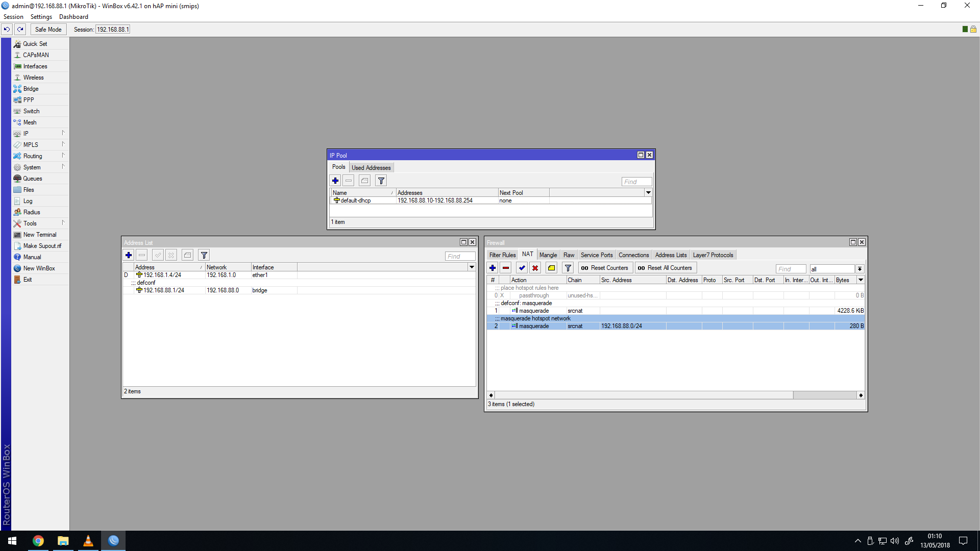Open the filter icon in Address List toolbar
This screenshot has height=551, width=980.
[203, 255]
